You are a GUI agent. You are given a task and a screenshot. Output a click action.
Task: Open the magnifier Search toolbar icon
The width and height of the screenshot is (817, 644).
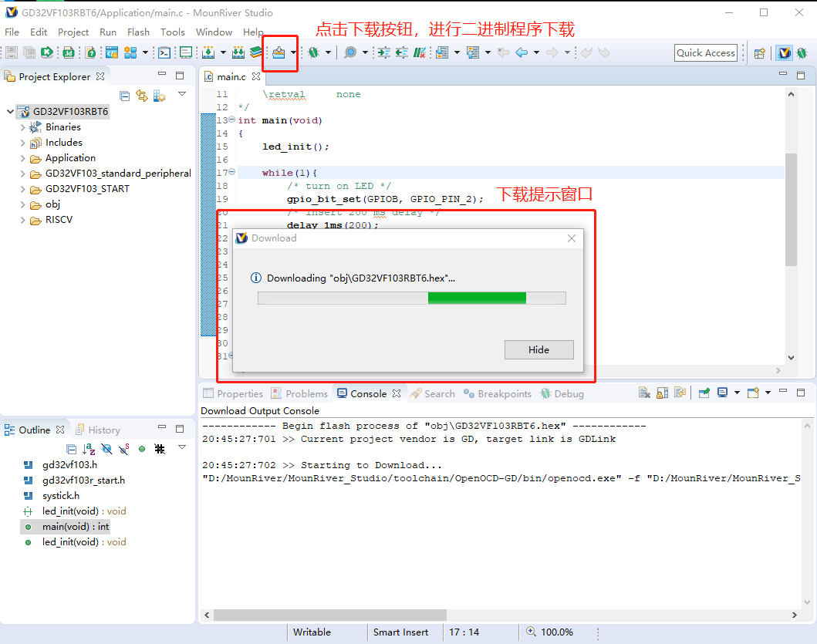[x=351, y=52]
